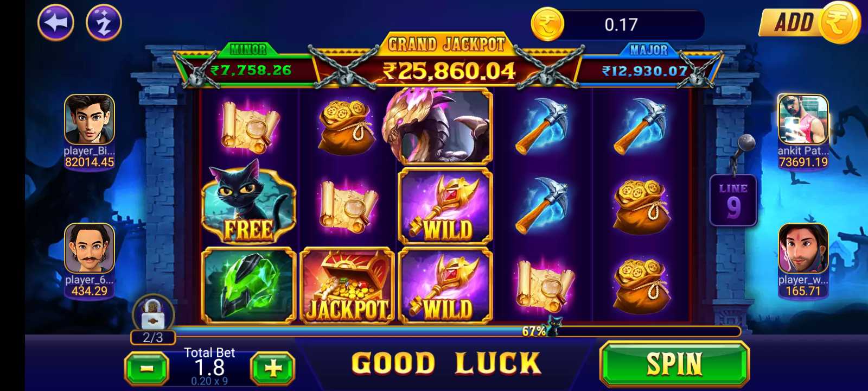The height and width of the screenshot is (391, 868).
Task: Click the rupee coin icon beside balance
Action: (x=547, y=24)
